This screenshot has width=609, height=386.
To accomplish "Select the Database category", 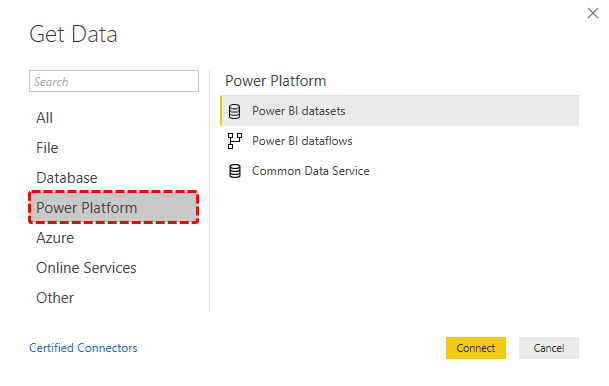I will tap(67, 177).
